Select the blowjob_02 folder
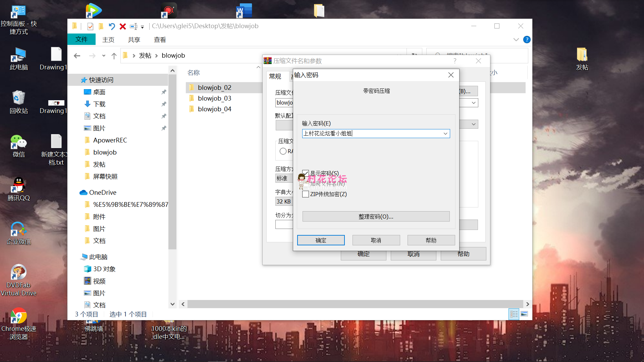Viewport: 644px width, 362px height. tap(214, 87)
